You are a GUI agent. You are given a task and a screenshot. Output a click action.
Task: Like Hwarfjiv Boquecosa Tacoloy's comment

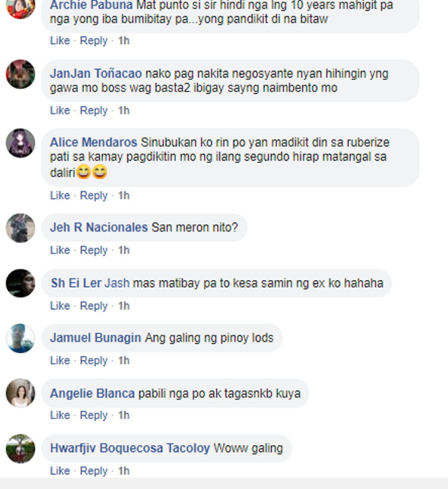tap(60, 470)
